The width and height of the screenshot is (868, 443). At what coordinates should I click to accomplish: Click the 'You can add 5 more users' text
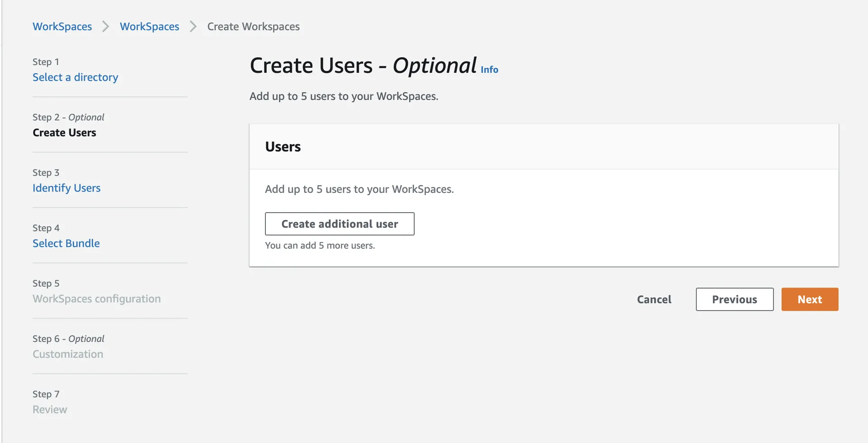(x=320, y=246)
